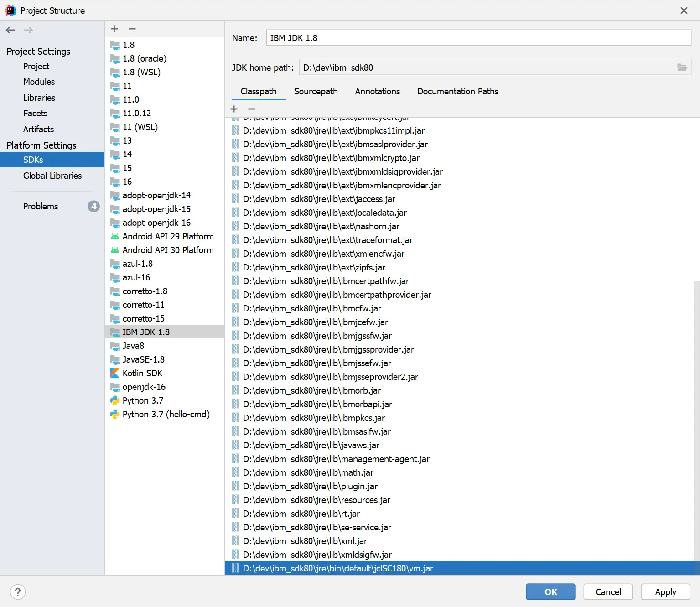Click the Android API 29 Platform icon

(115, 236)
